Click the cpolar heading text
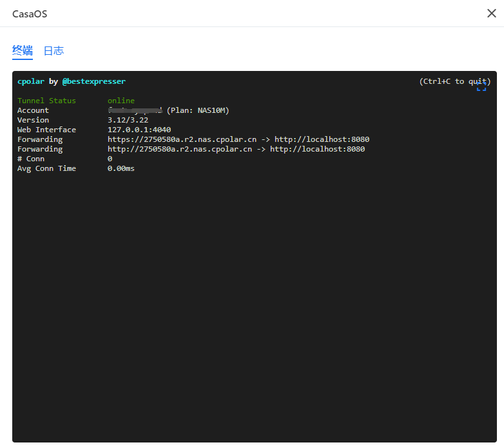This screenshot has width=504, height=447. [x=31, y=81]
